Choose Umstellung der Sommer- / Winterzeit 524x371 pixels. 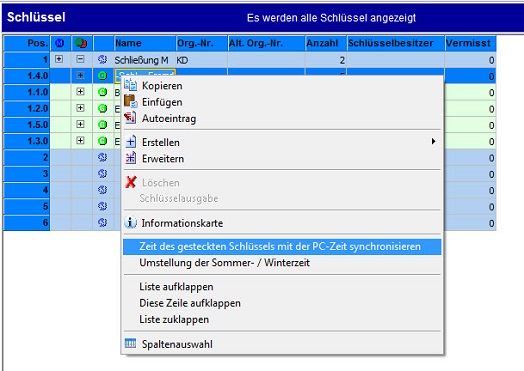tap(224, 263)
